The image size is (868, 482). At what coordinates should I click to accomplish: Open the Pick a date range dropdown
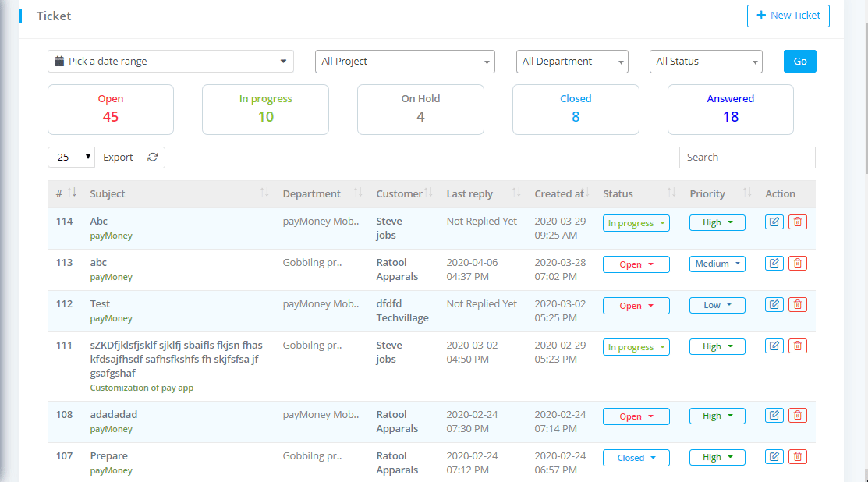click(171, 62)
